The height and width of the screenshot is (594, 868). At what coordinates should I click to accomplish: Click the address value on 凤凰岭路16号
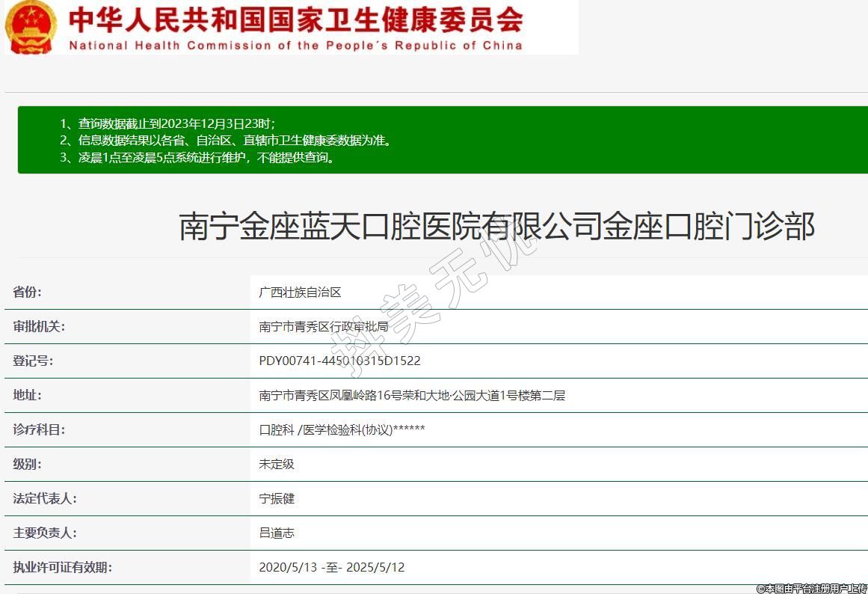point(412,396)
